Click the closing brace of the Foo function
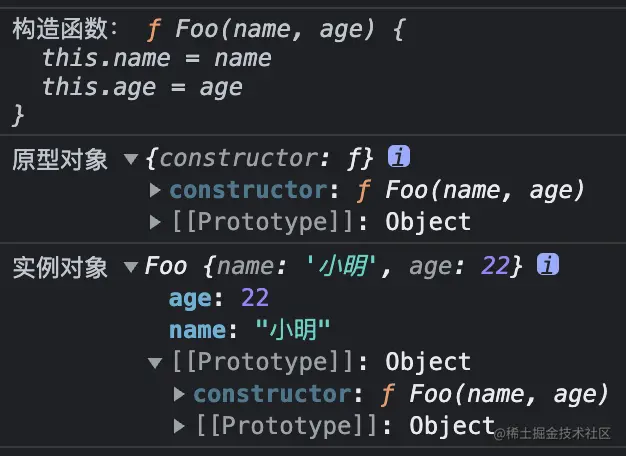The width and height of the screenshot is (626, 456). pyautogui.click(x=18, y=116)
